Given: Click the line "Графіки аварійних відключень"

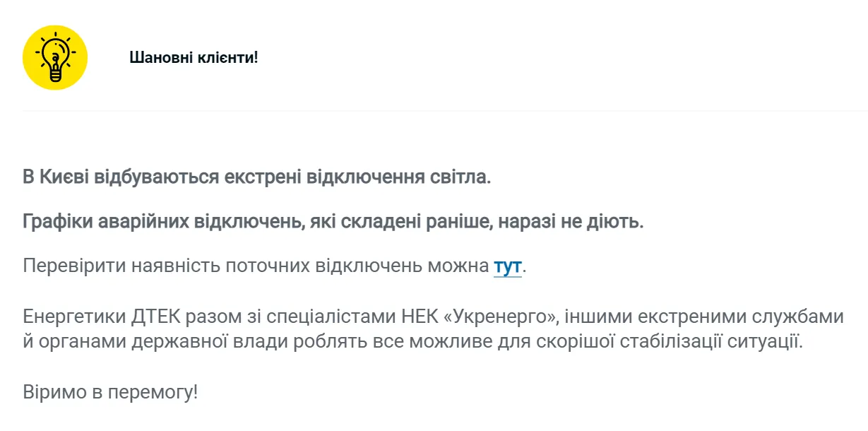Looking at the screenshot, I should 153,222.
